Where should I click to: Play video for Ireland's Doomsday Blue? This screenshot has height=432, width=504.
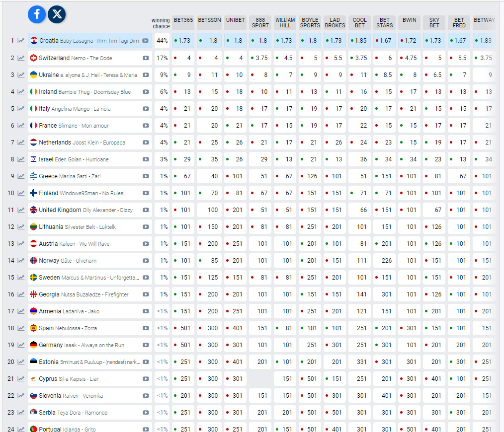(146, 92)
